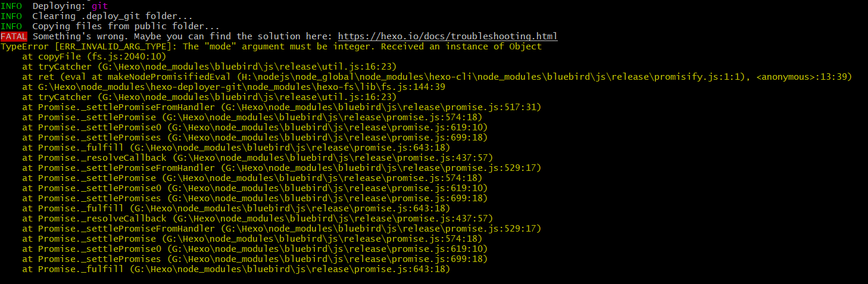This screenshot has width=868, height=284.
Task: Click first tryCatcher util.js:16:23 line
Action: [210, 67]
